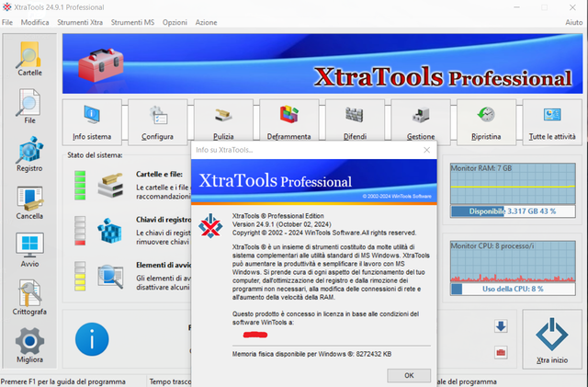Click the XtraTools logo in the info dialog
The height and width of the screenshot is (387, 588).
(210, 226)
